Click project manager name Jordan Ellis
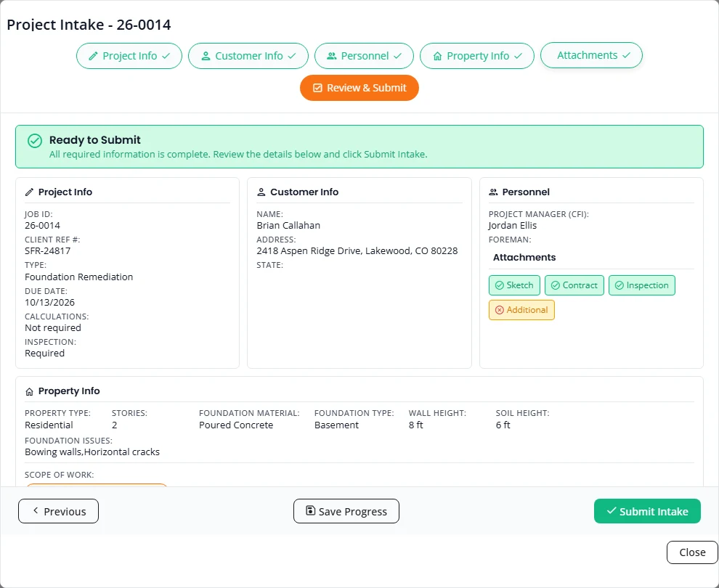The image size is (719, 588). [513, 226]
